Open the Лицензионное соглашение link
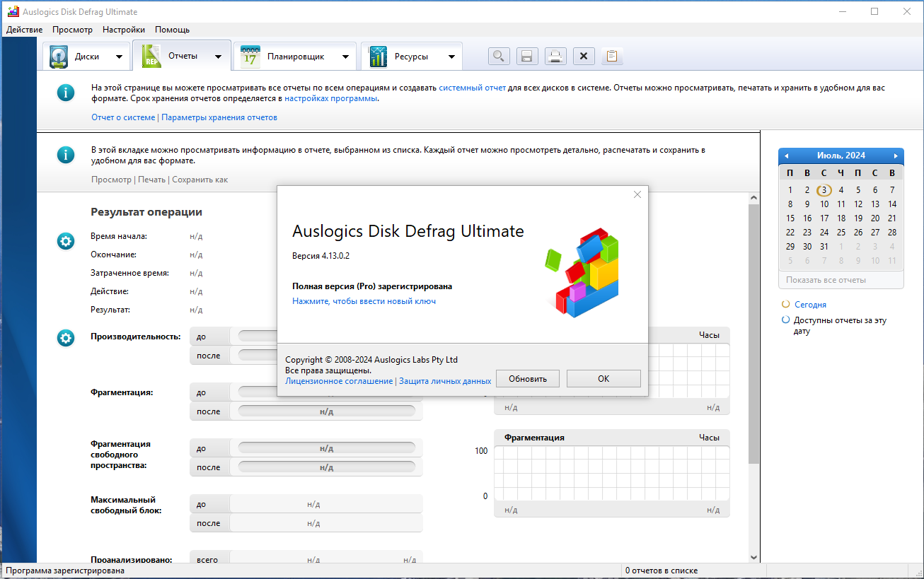924x579 pixels. click(x=338, y=381)
